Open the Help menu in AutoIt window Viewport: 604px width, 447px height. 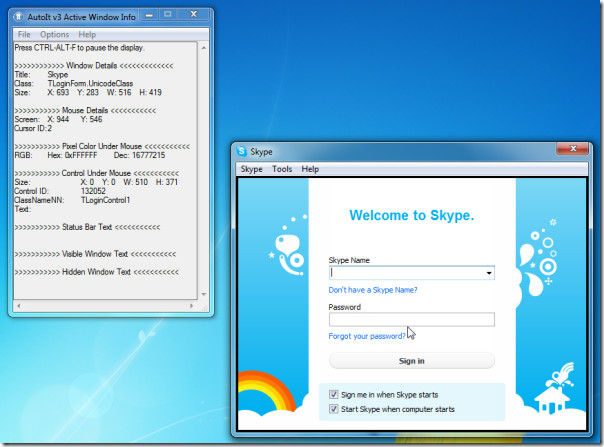(87, 35)
